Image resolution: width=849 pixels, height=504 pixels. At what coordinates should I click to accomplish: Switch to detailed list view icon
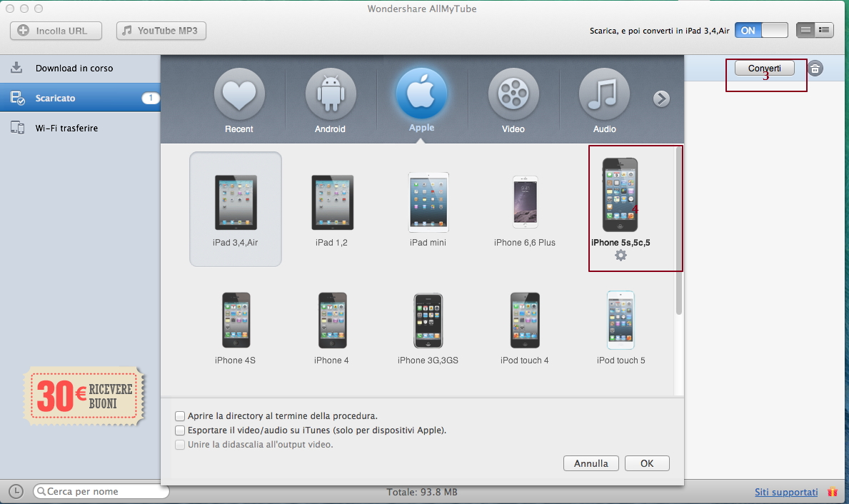click(824, 30)
